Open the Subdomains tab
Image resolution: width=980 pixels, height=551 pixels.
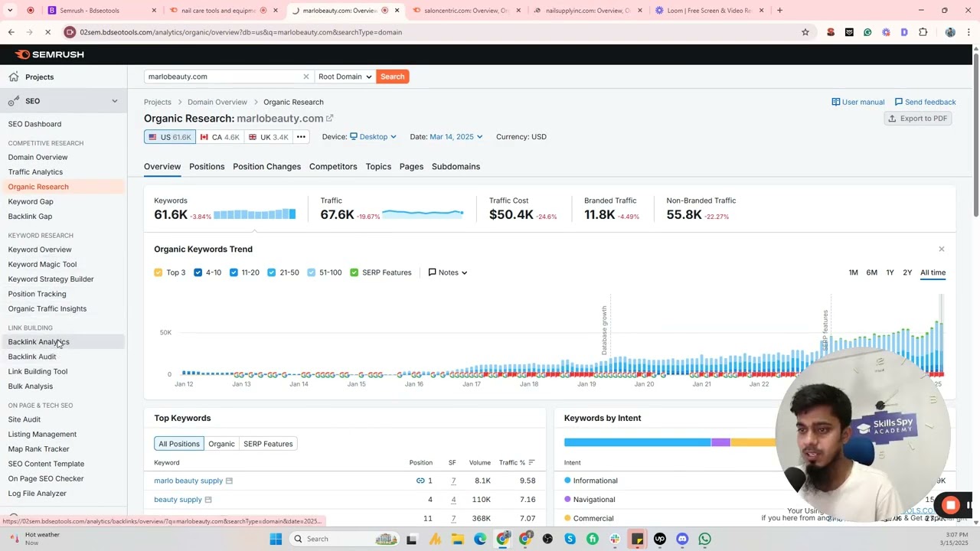(x=456, y=167)
